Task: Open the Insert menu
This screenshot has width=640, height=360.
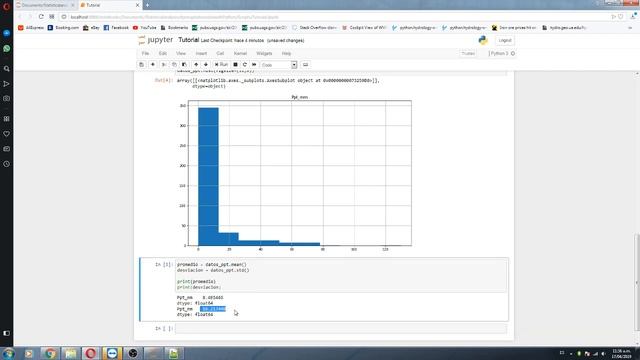Action: [201, 53]
